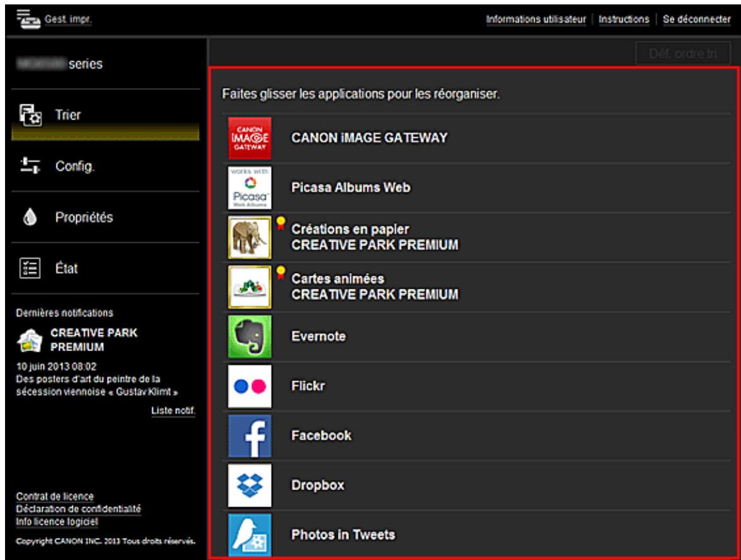Click the Copyright CANON INC. text
The width and height of the screenshot is (741, 560).
(x=106, y=541)
